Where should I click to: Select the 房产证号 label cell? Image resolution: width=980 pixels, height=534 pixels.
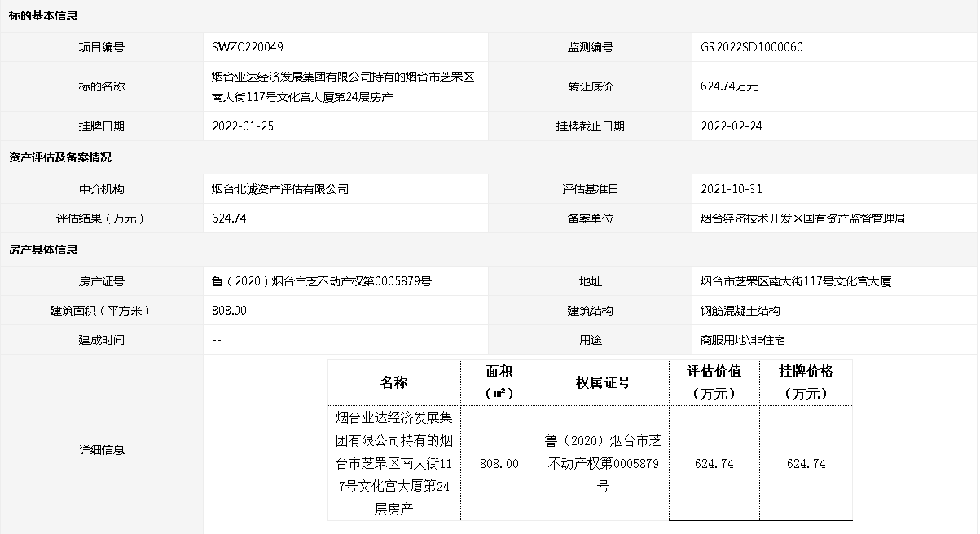click(102, 281)
